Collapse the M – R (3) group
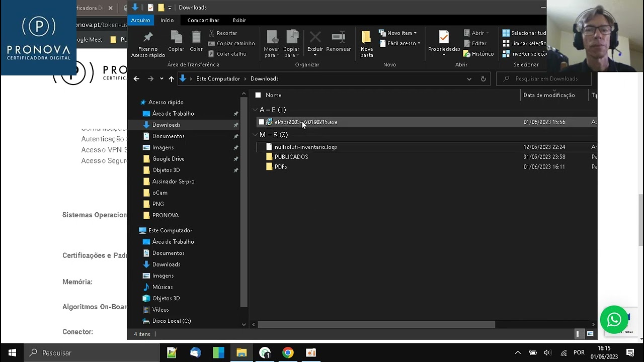Screen dimensions: 644x362 (x=255, y=135)
